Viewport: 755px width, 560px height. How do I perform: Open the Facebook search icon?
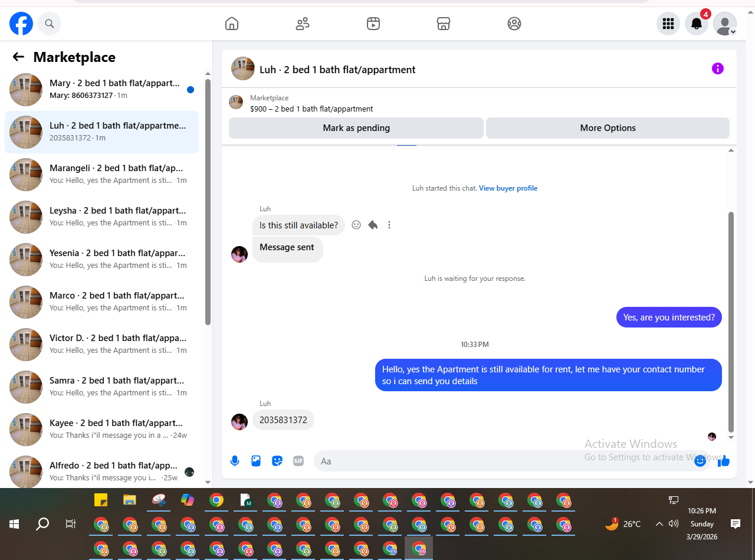[50, 24]
